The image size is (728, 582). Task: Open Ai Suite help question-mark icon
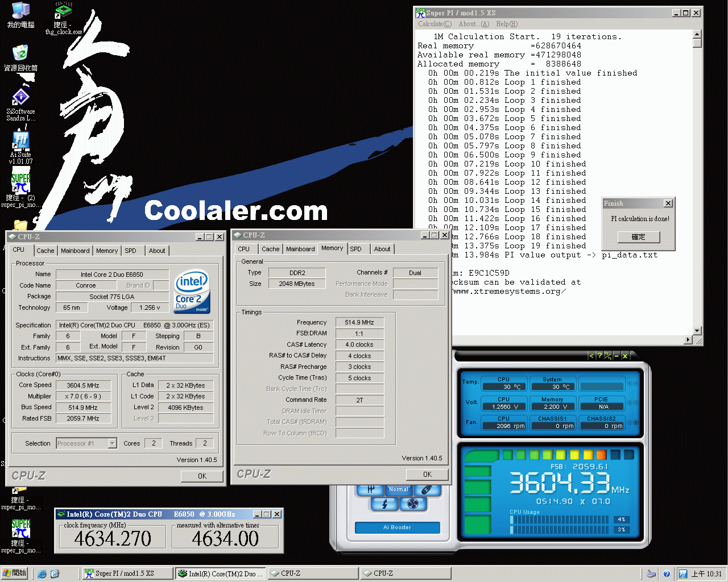tap(599, 356)
